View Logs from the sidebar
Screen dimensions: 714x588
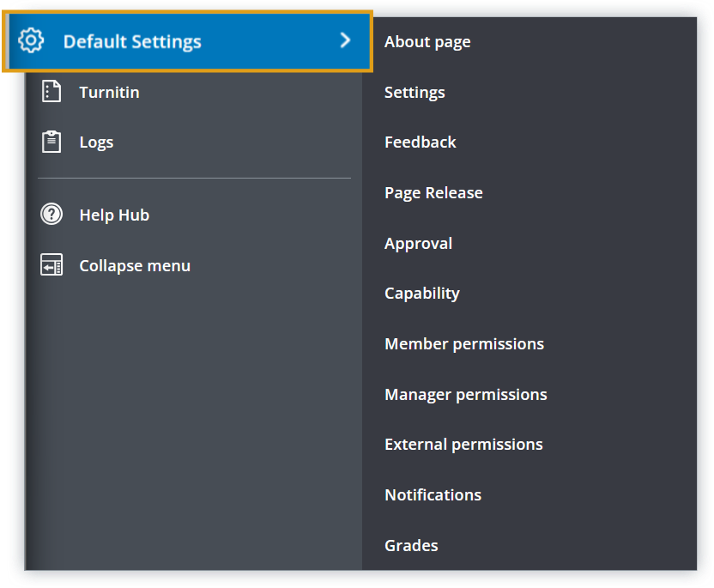pos(96,142)
